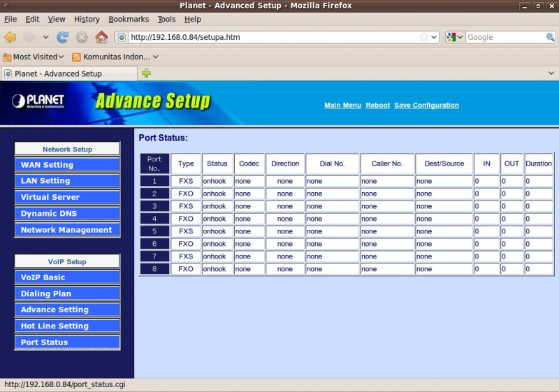Click the Stop loading icon

pos(82,37)
